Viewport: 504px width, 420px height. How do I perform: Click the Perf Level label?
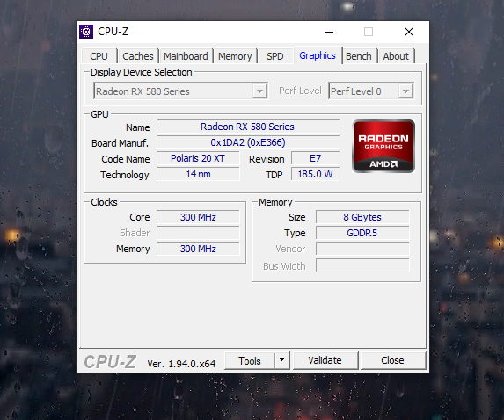[x=300, y=91]
